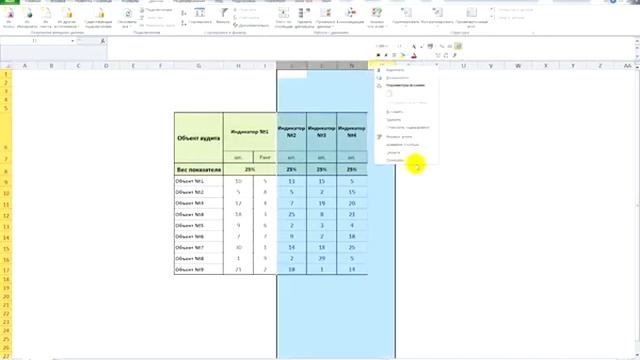
Task: Click Increase Font Size in mini toolbar
Action: point(414,46)
